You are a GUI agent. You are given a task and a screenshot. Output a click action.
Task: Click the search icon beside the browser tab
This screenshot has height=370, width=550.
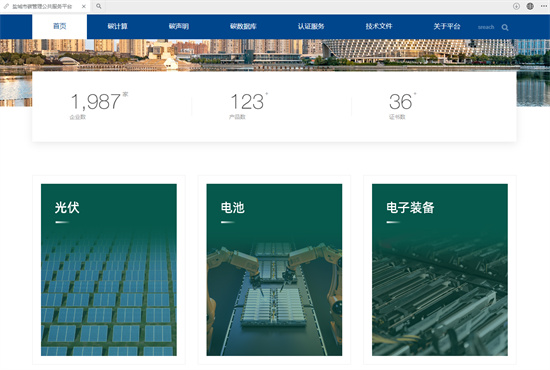coord(99,6)
